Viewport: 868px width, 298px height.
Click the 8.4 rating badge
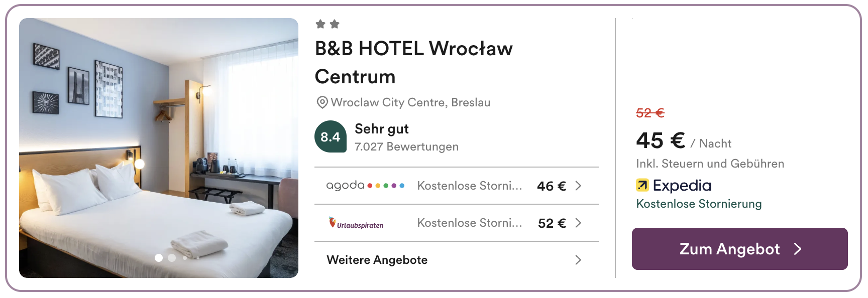click(331, 136)
